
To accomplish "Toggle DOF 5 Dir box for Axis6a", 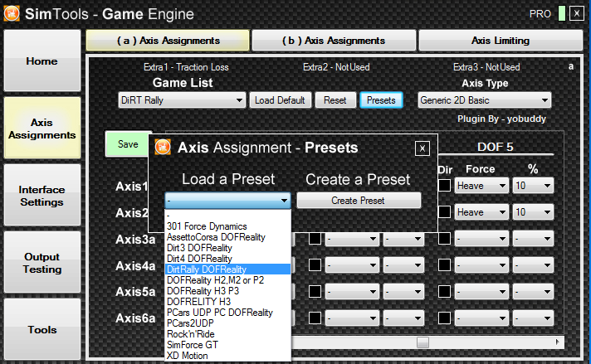I will coord(444,318).
